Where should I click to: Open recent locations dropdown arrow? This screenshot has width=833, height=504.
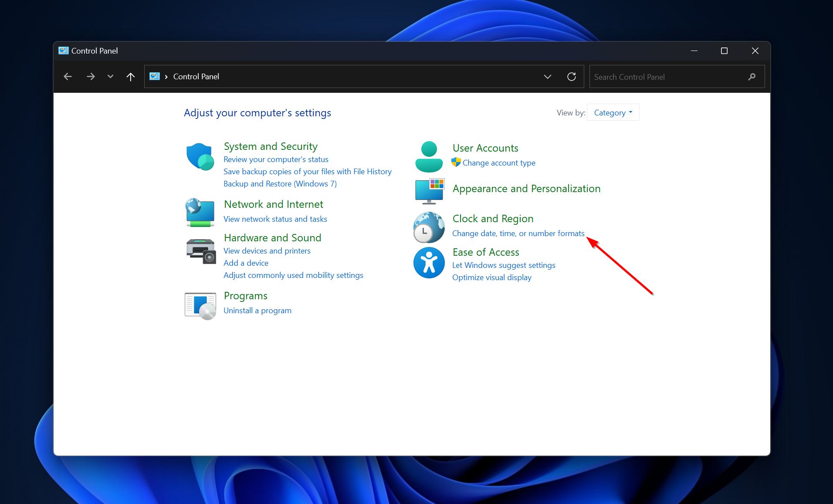tap(110, 77)
